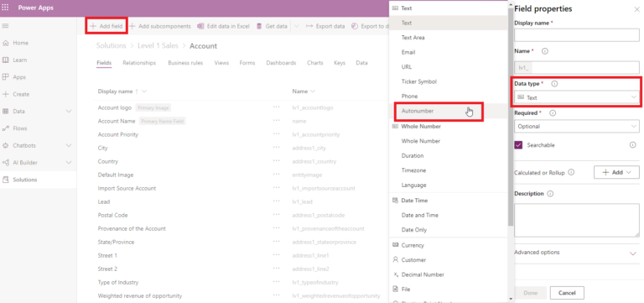Click the Data table icon in sidebar
644x303 pixels.
tap(5, 112)
